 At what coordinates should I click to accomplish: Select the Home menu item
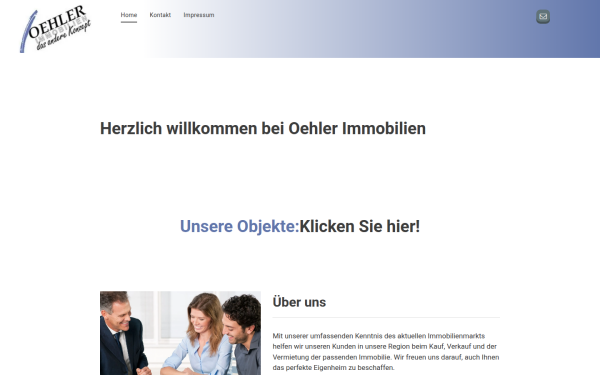click(x=129, y=15)
